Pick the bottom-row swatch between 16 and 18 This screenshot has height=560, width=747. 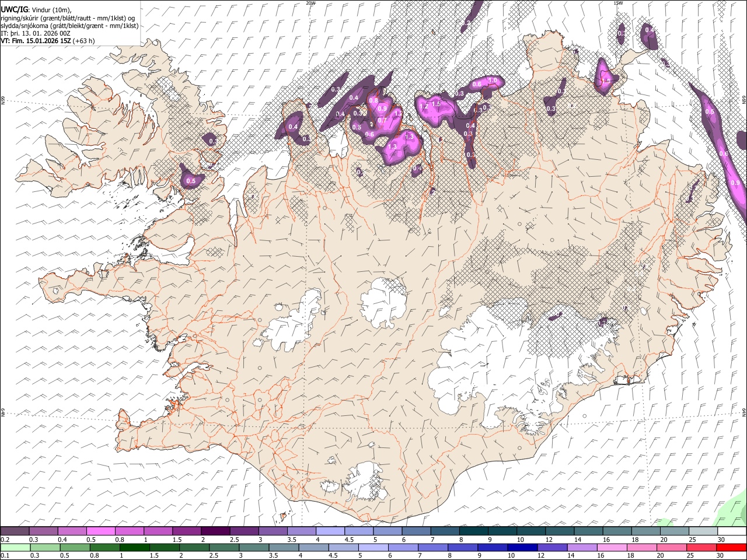(613, 547)
